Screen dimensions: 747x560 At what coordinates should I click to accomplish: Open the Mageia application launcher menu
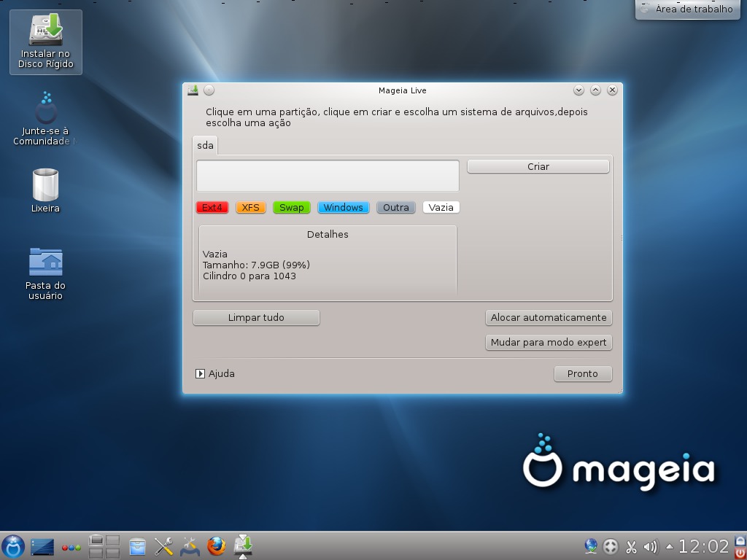tap(13, 546)
